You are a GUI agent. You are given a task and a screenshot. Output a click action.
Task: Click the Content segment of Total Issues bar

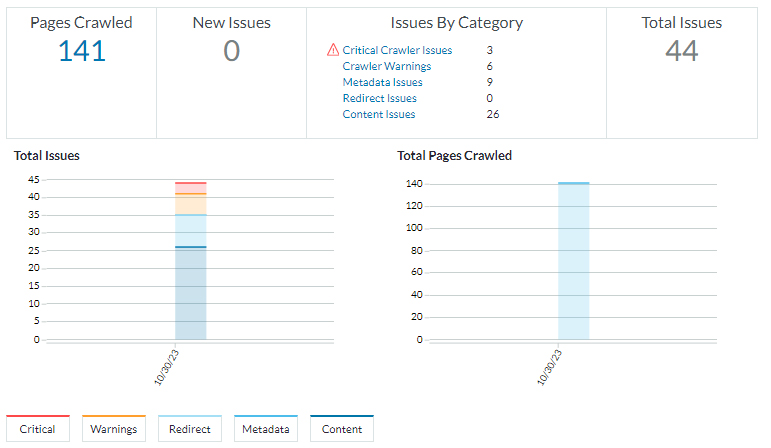point(190,293)
